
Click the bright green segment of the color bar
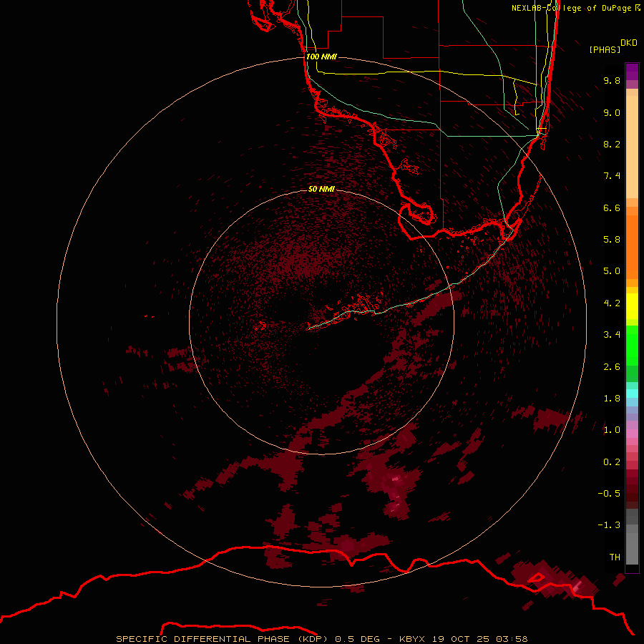(632, 345)
